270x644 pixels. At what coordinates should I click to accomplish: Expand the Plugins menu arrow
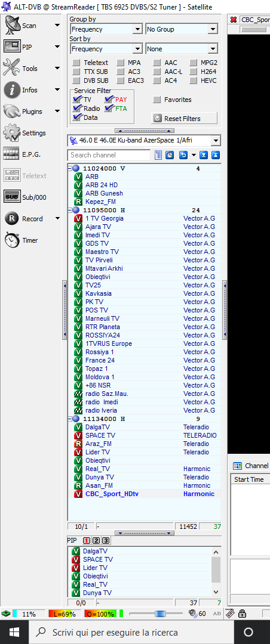[x=57, y=112]
